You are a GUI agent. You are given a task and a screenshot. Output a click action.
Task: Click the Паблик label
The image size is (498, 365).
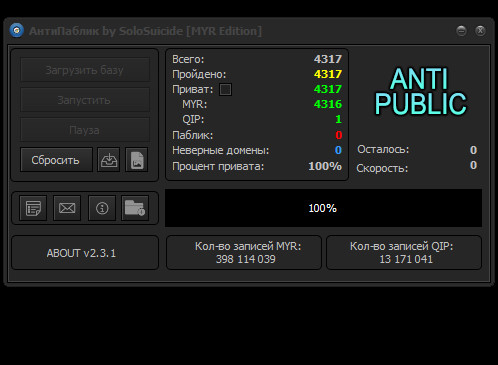[192, 135]
